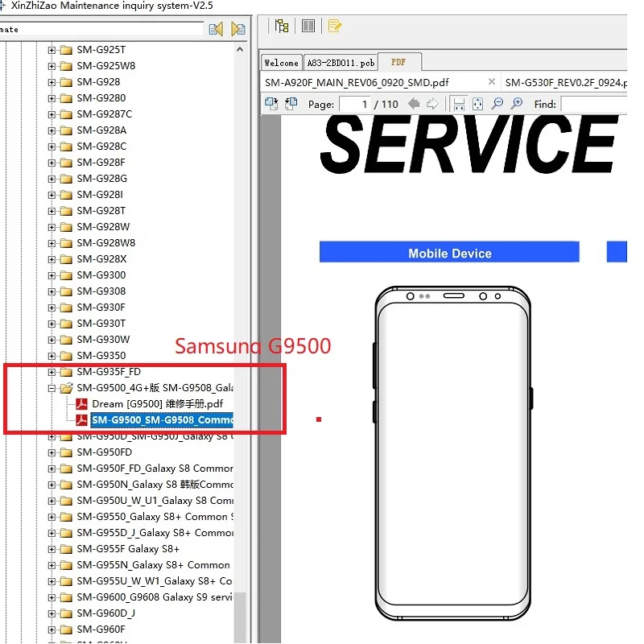The width and height of the screenshot is (644, 644).
Task: Expand the SM-G935F_FD folder
Action: pyautogui.click(x=52, y=372)
